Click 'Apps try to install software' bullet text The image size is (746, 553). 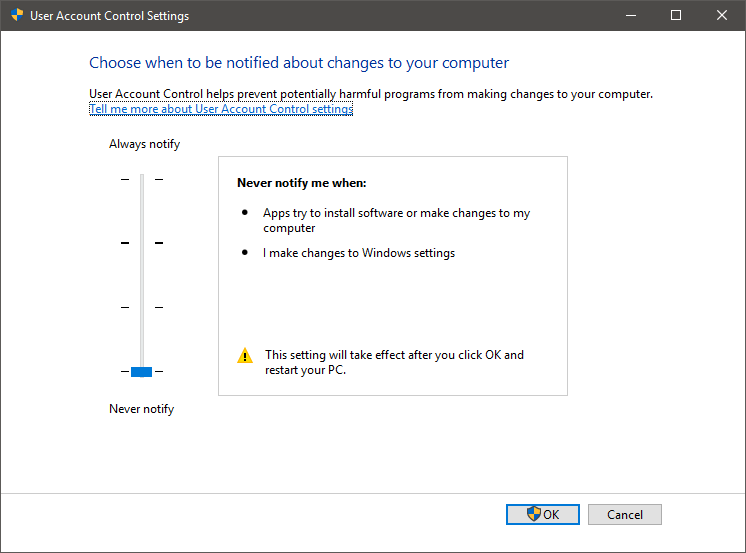point(396,220)
